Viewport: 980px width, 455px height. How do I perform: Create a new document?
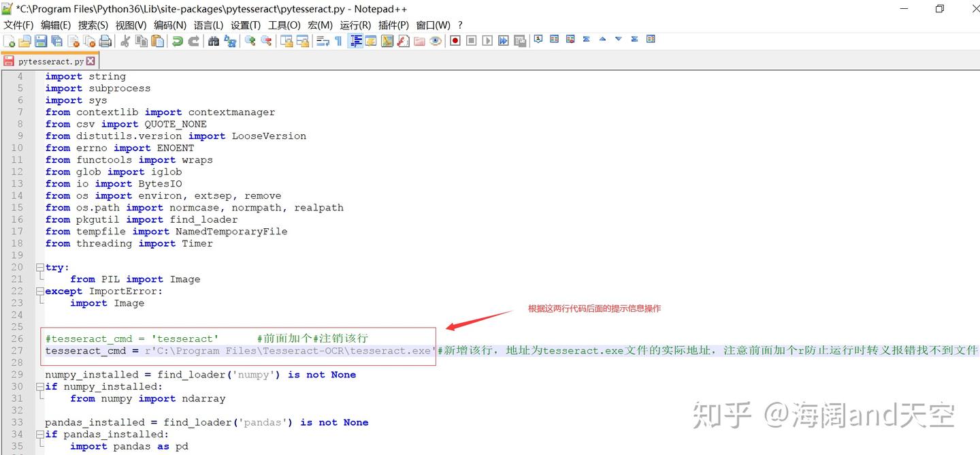[10, 40]
